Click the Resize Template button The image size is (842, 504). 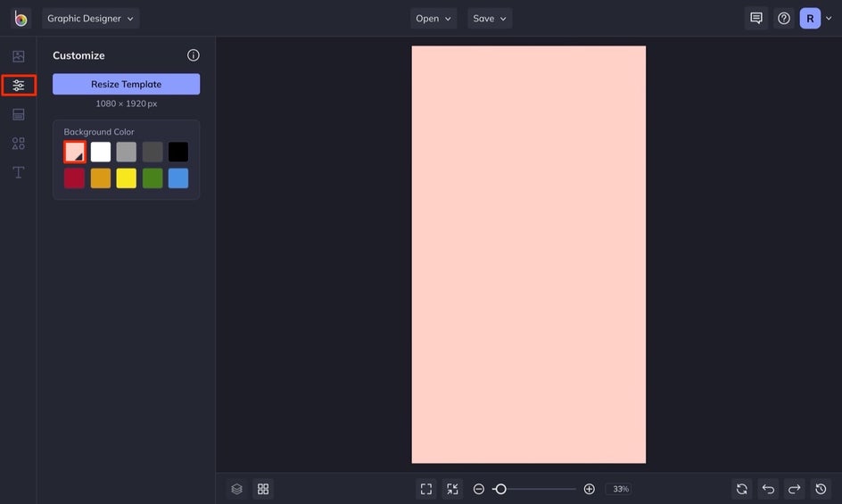[126, 85]
